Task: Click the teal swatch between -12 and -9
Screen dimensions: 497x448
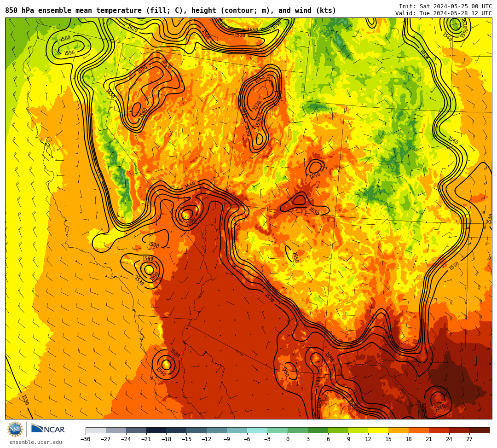Action: click(217, 430)
